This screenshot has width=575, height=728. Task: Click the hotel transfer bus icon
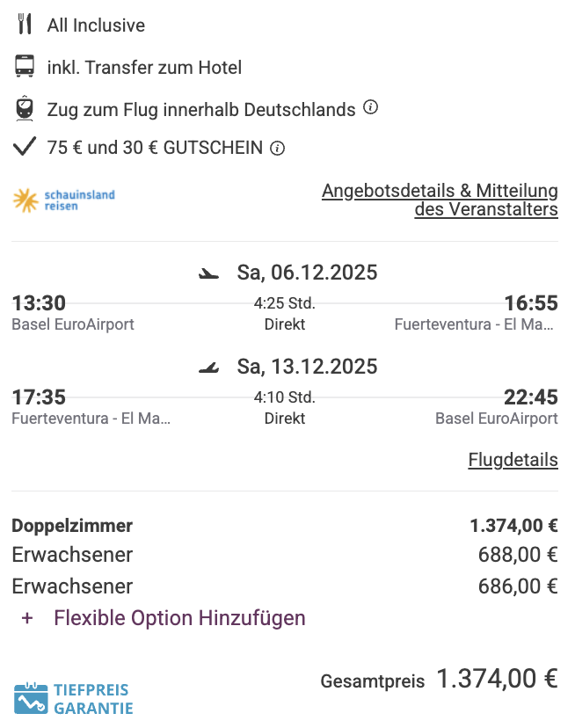(x=25, y=67)
